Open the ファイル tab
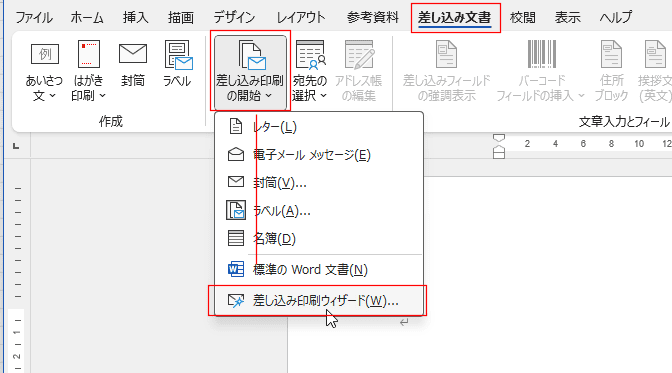 [x=34, y=18]
